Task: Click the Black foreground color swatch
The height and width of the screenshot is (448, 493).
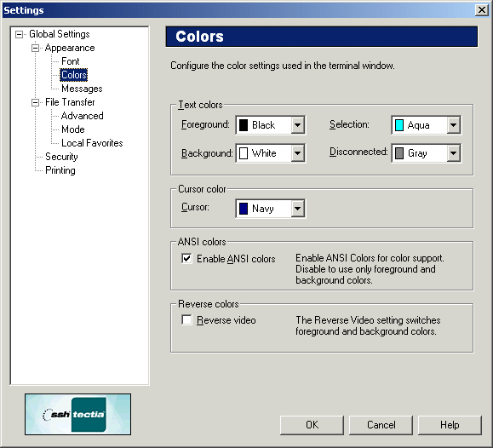Action: 244,125
